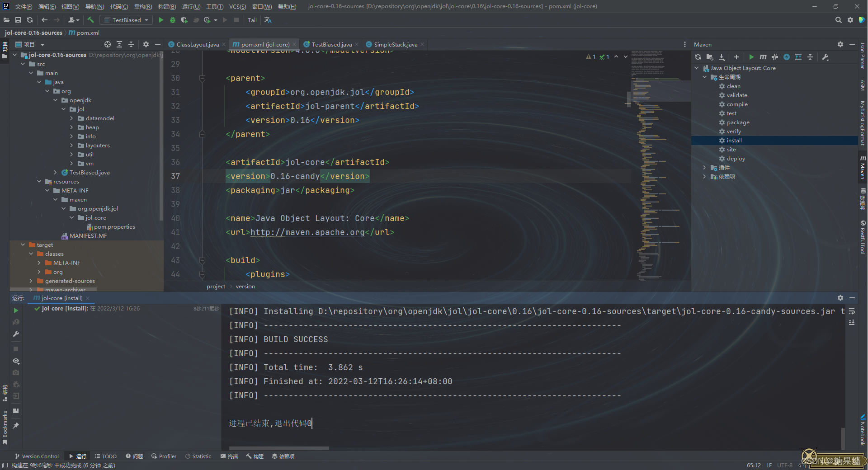
Task: Collapse the src folder in project tree
Action: (23, 64)
